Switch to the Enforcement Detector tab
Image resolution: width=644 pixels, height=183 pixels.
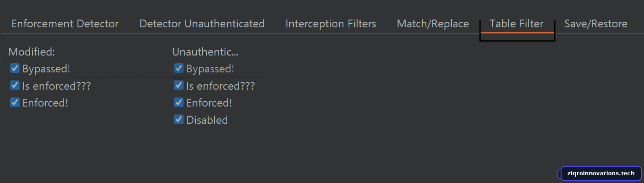65,24
